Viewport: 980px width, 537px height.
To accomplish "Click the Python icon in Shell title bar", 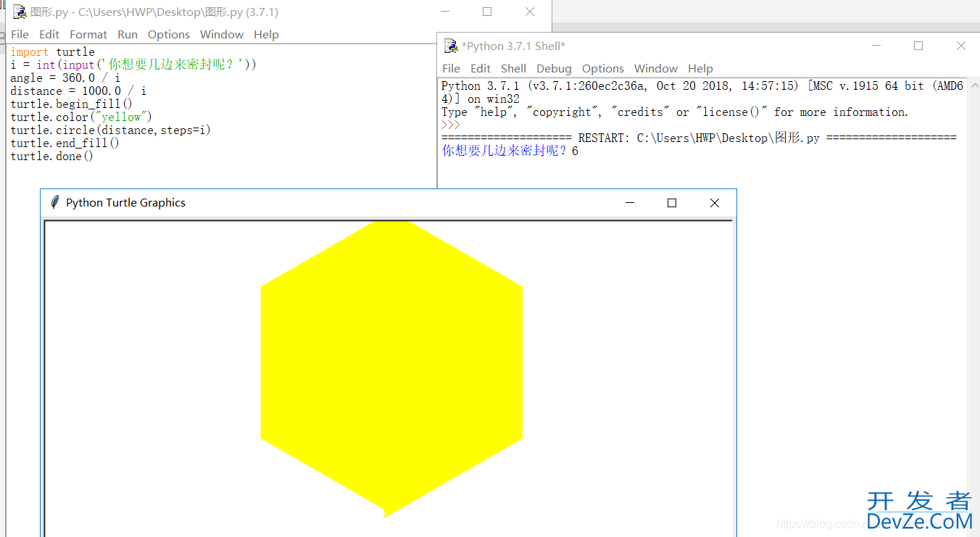I will (x=451, y=46).
